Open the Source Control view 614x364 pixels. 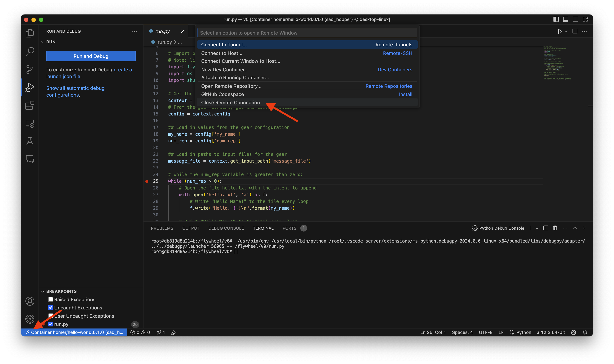point(30,69)
